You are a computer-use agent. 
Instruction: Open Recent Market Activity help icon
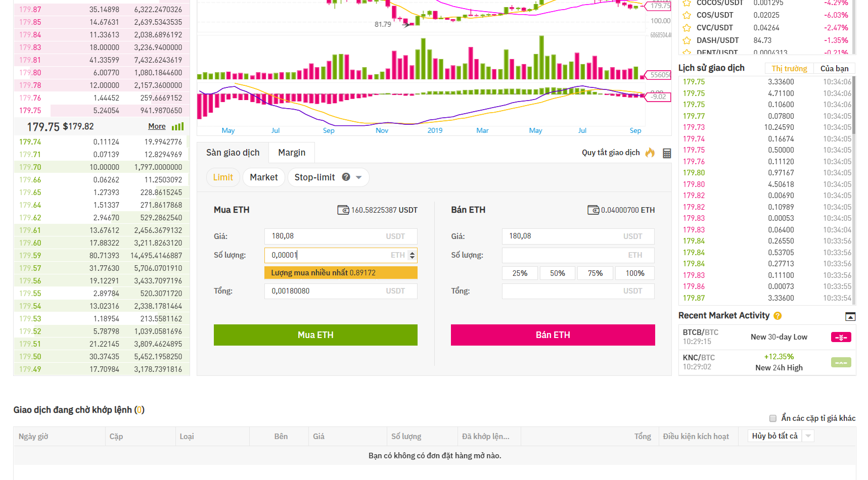point(778,316)
